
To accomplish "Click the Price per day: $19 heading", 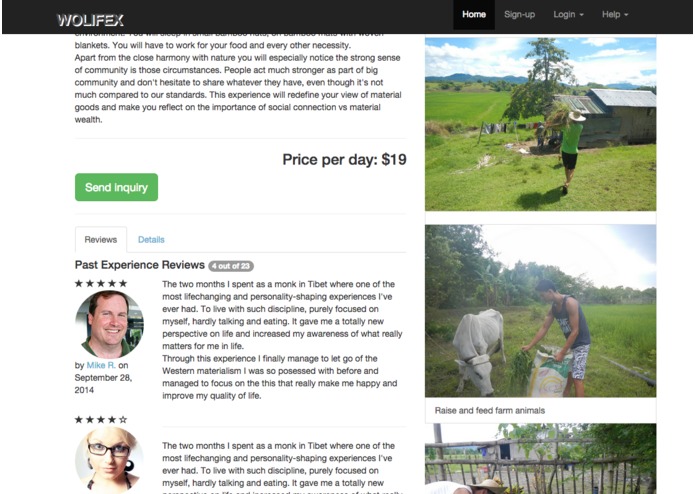I will point(344,159).
